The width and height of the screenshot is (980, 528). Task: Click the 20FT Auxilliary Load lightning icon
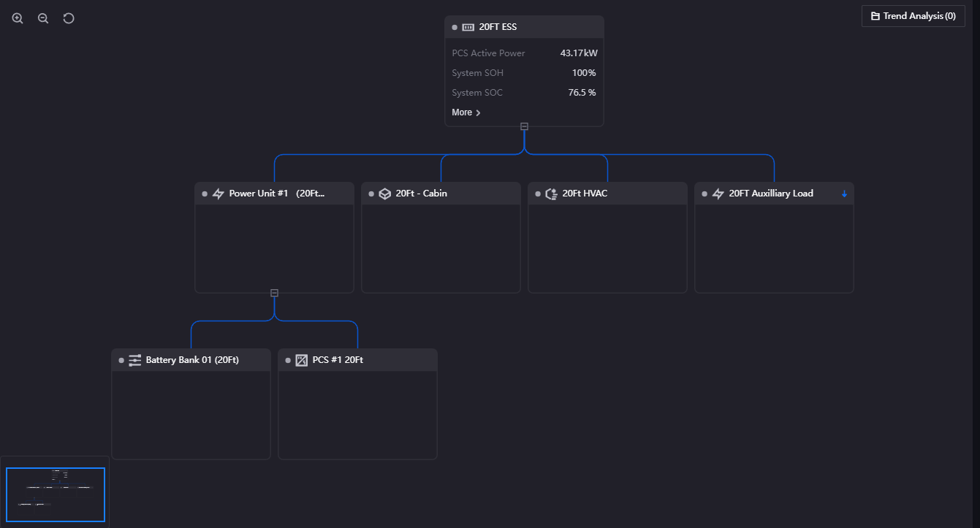coord(718,194)
